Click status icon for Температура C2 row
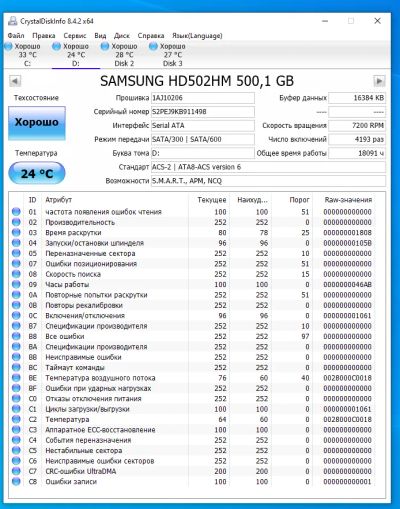This screenshot has width=400, height=509. pyautogui.click(x=16, y=419)
